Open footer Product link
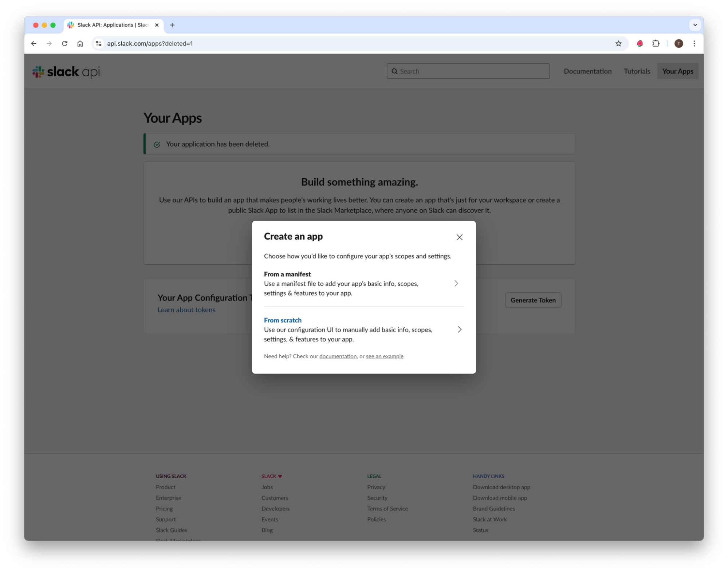 click(165, 487)
